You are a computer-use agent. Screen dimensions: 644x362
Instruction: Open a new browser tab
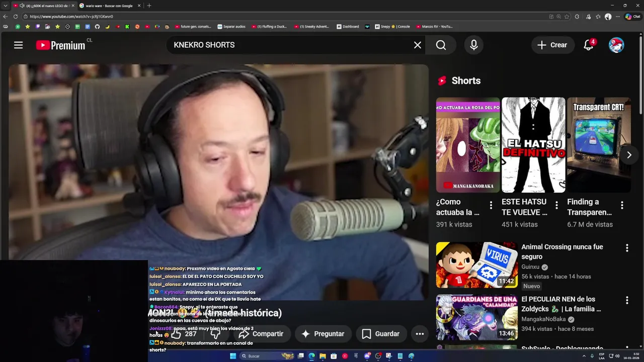(x=149, y=6)
